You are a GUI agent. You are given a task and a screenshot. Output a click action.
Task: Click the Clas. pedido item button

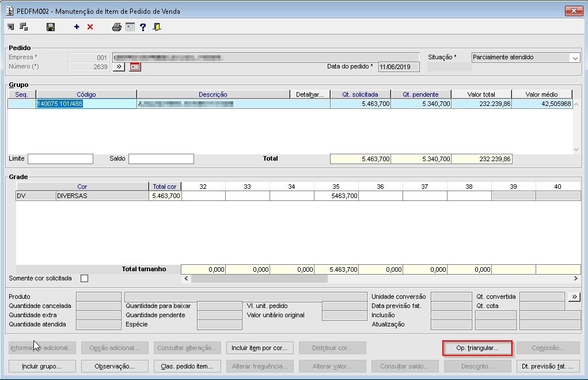[x=187, y=367]
